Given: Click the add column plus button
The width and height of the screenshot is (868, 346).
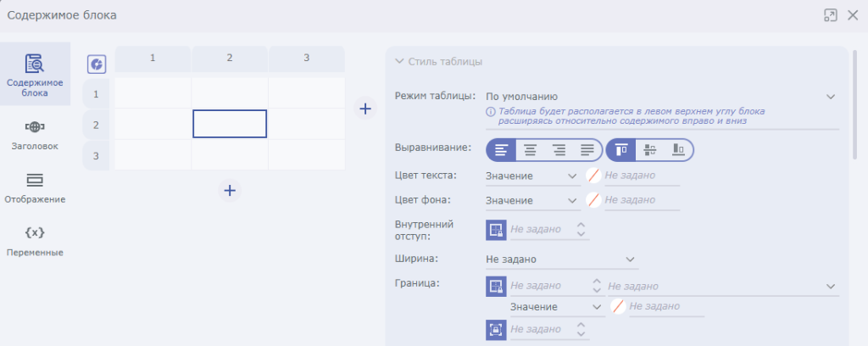Looking at the screenshot, I should [364, 109].
